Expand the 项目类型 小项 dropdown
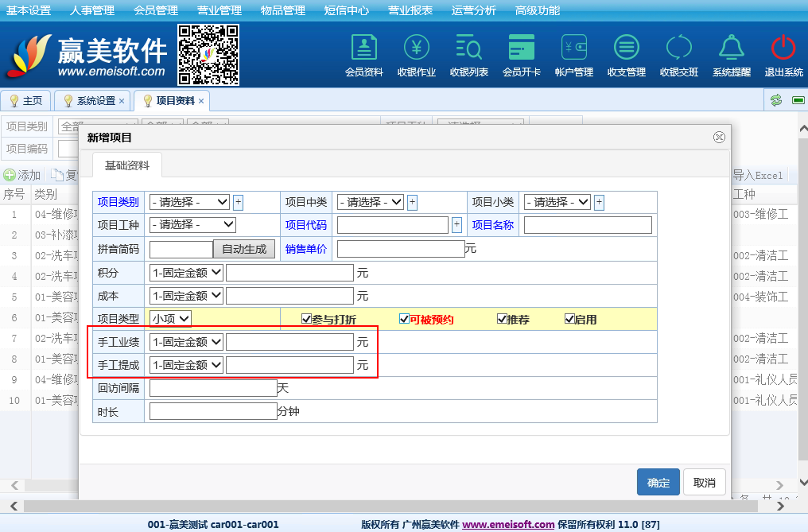 [171, 319]
